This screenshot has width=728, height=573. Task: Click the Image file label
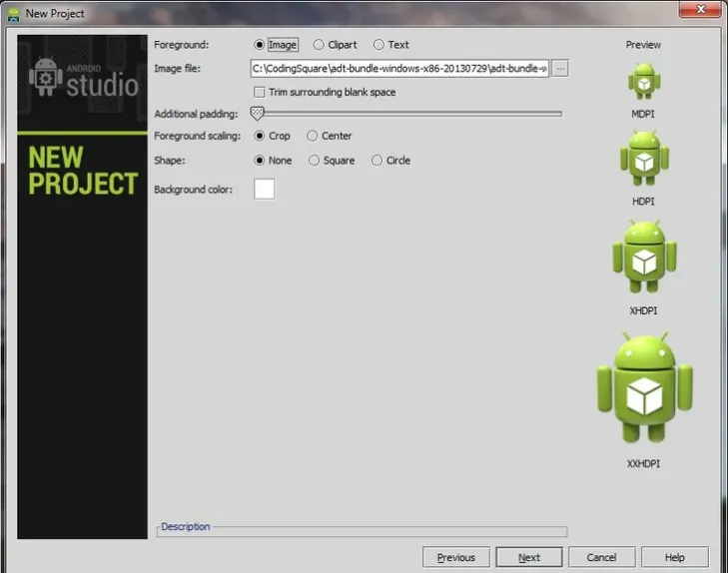click(178, 69)
